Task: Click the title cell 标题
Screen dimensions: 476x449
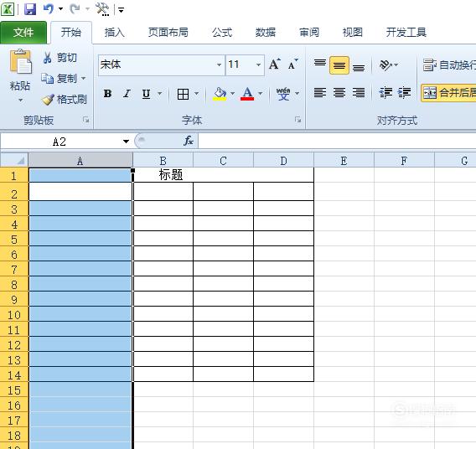Action: [171, 175]
